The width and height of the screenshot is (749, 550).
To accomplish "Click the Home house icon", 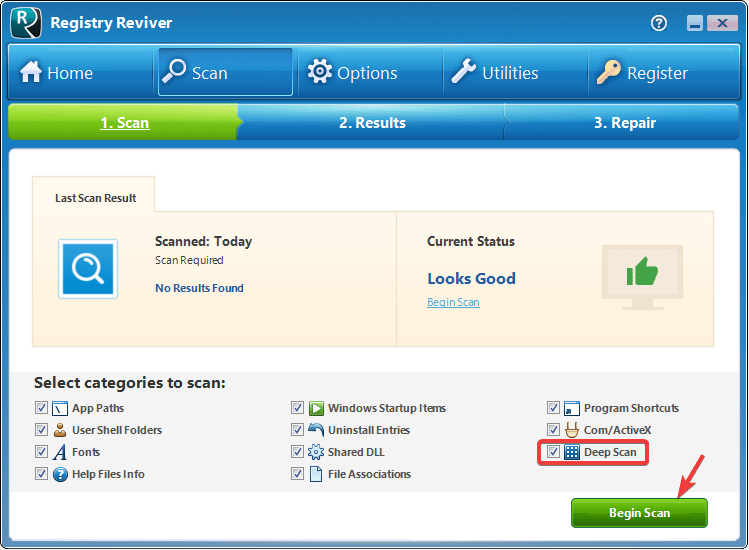I will tap(31, 72).
